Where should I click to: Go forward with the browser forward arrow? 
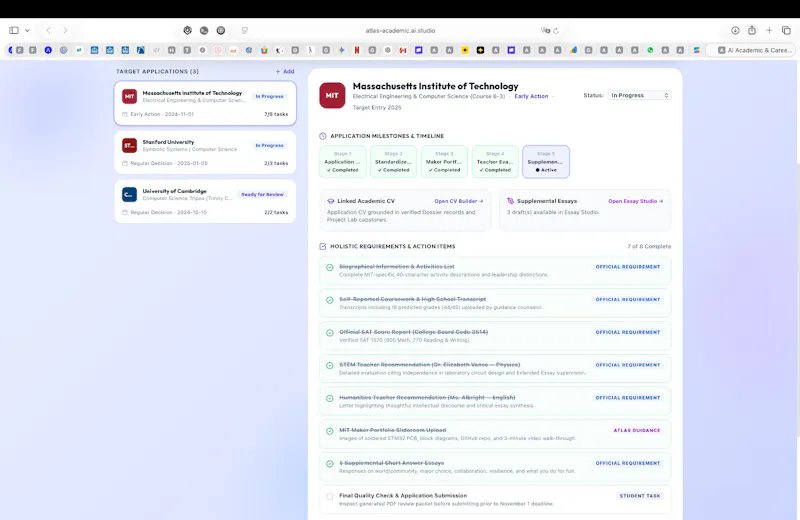[65, 31]
